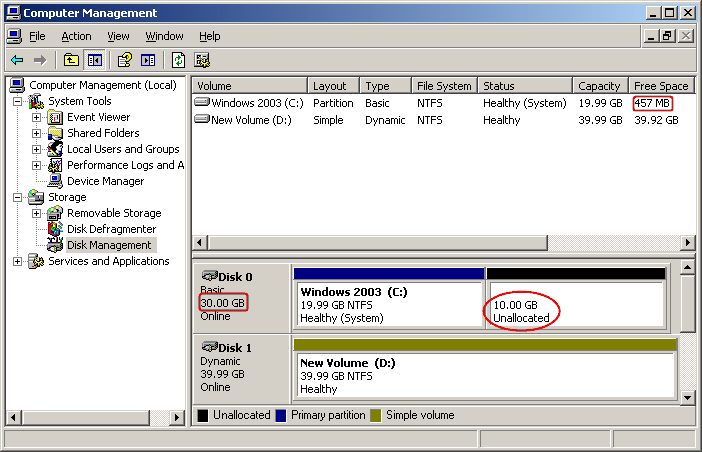The width and height of the screenshot is (702, 452).
Task: Click the olive Simple volume legend swatch
Action: coord(376,416)
